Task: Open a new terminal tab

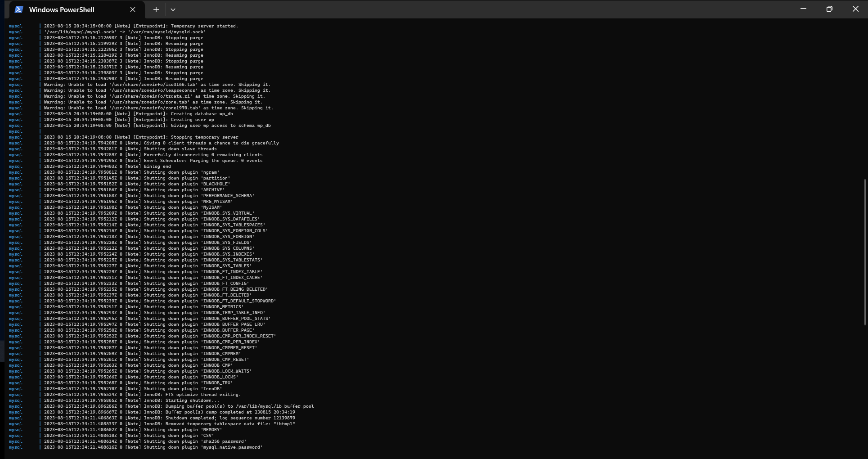Action: [x=156, y=9]
